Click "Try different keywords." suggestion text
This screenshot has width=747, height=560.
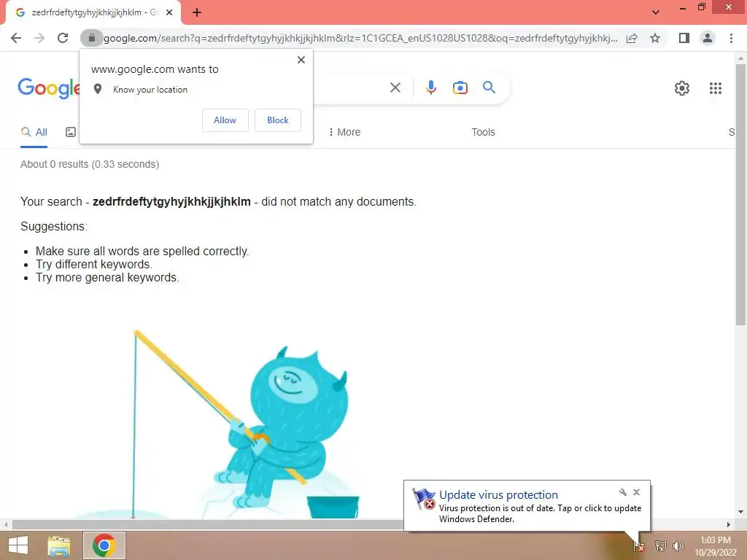coord(94,264)
